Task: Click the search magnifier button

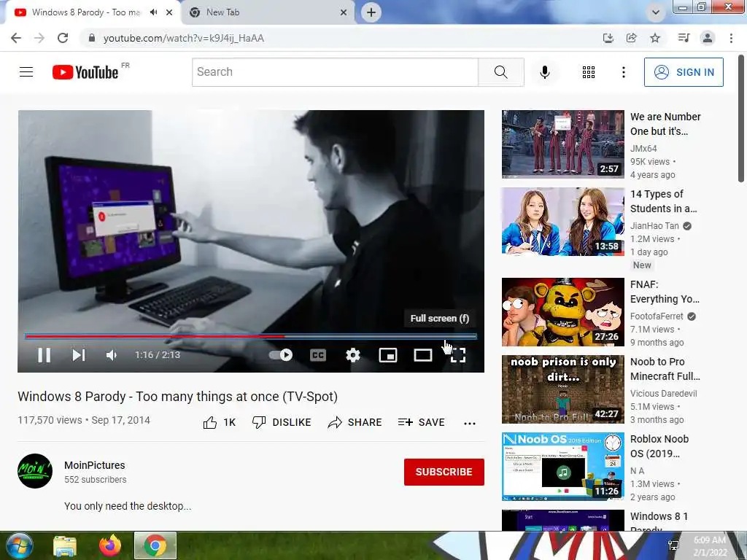Action: [500, 72]
